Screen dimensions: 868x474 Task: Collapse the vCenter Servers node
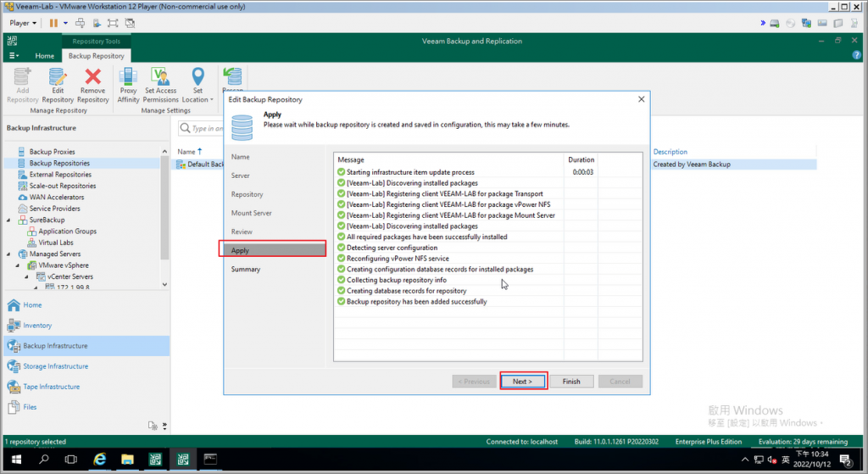(x=26, y=277)
